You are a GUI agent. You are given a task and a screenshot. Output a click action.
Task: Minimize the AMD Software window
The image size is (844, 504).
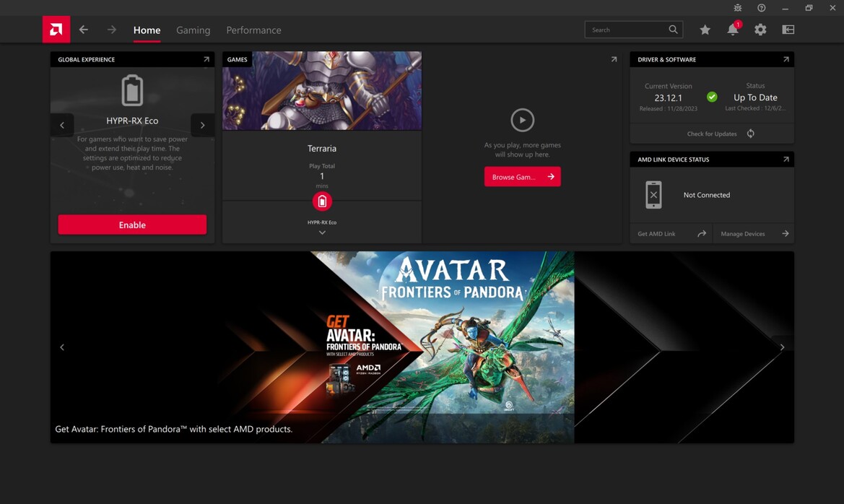[785, 8]
